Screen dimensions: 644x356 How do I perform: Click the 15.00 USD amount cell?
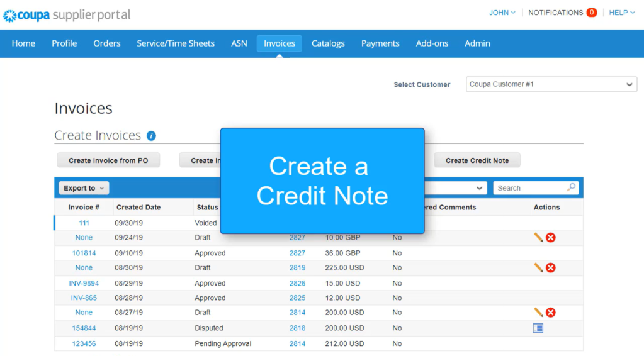[x=342, y=283]
